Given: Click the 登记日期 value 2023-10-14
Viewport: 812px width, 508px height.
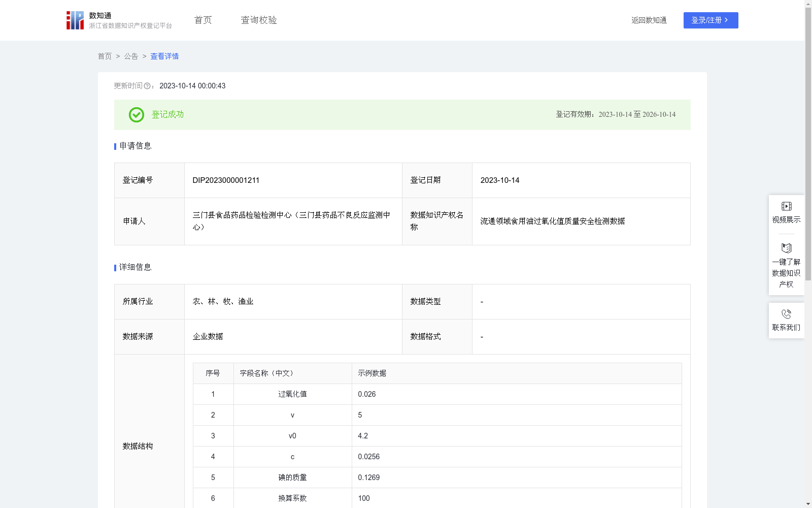Looking at the screenshot, I should coord(500,180).
